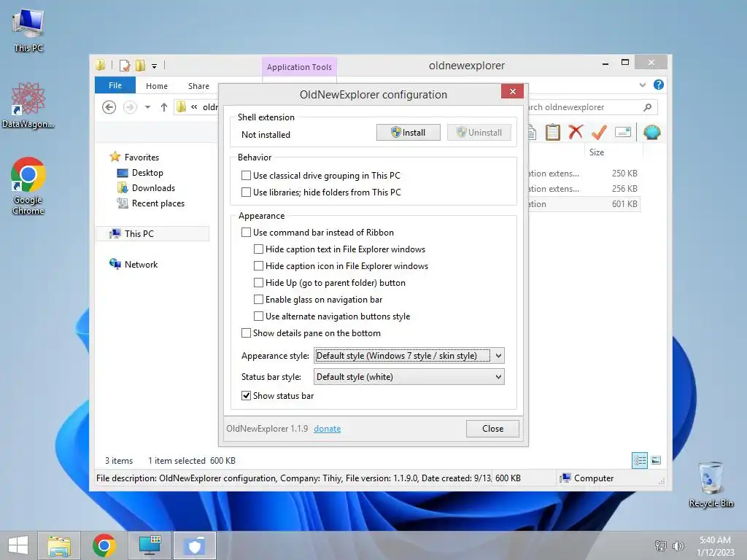
Task: Click the red X delete icon in Explorer toolbar
Action: coord(576,132)
